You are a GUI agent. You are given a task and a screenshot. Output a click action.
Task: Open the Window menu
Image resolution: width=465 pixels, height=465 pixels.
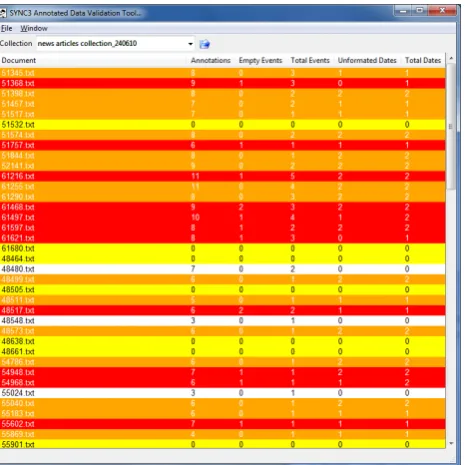pyautogui.click(x=34, y=28)
